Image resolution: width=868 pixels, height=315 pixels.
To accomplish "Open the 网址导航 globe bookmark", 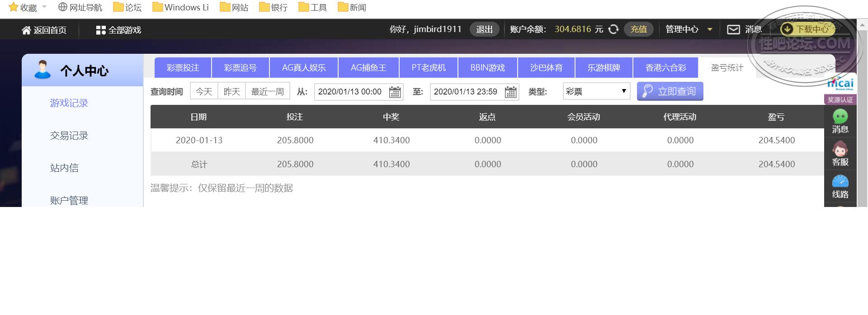I will point(80,7).
